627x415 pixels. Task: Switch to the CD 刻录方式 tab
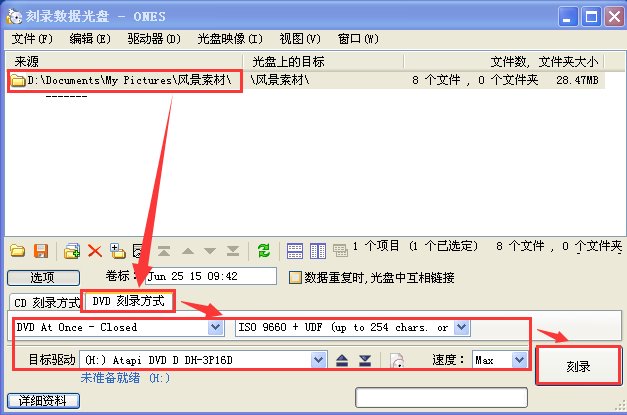(46, 303)
